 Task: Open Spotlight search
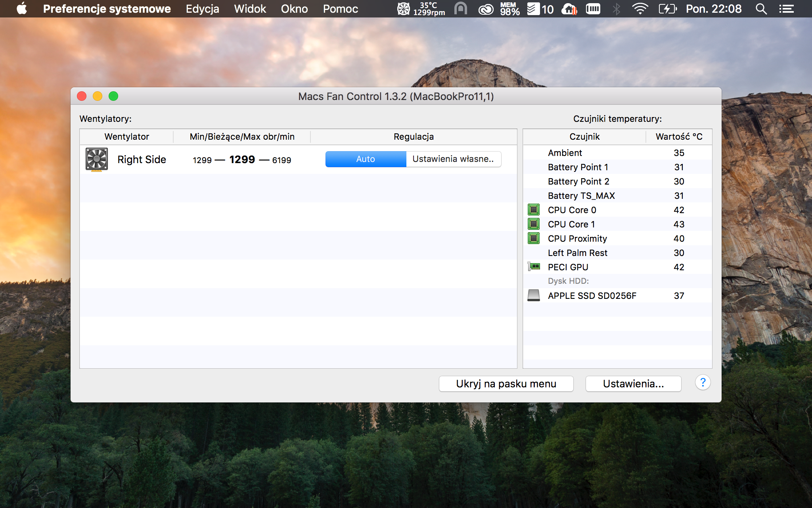(761, 9)
